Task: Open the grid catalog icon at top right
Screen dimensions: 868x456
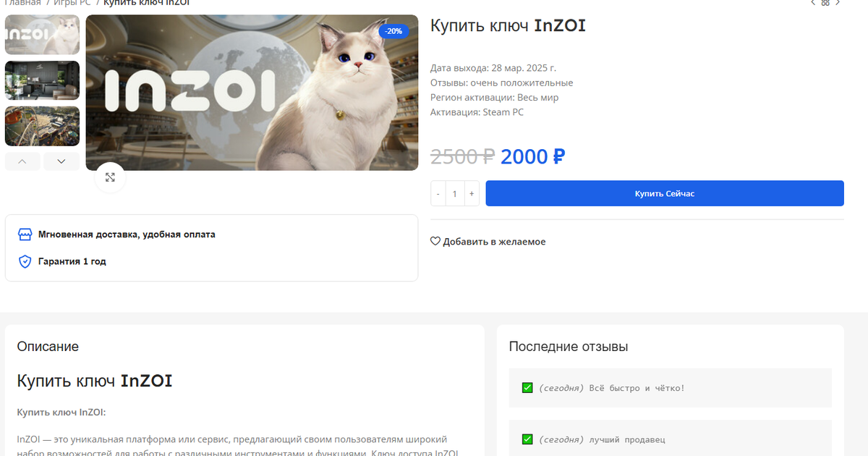Action: tap(825, 3)
